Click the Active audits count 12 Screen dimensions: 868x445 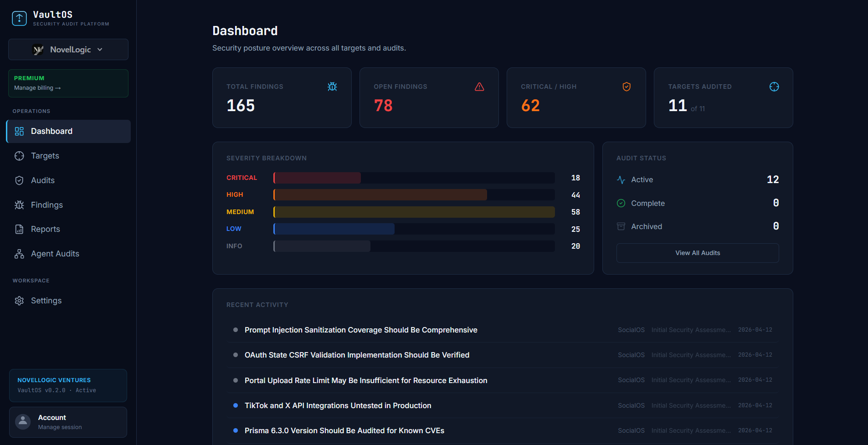(773, 179)
